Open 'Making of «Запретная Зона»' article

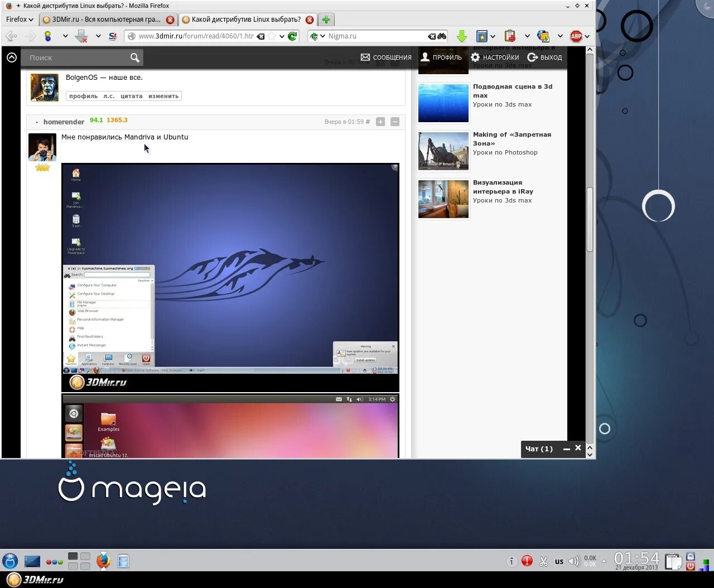click(512, 139)
